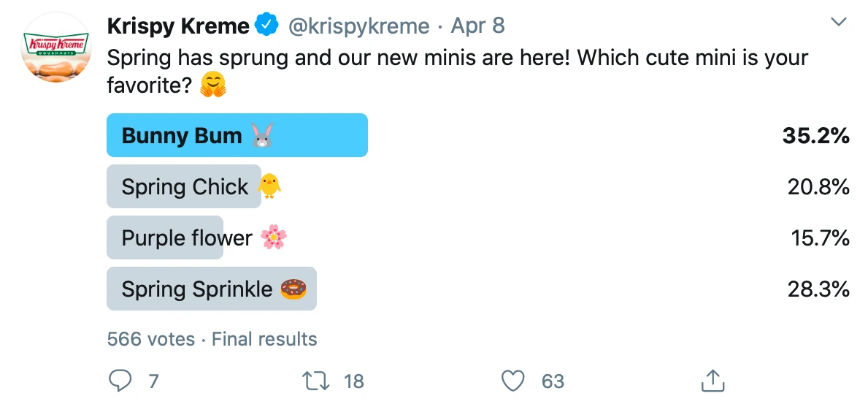Like the tweet with the heart icon

click(514, 380)
